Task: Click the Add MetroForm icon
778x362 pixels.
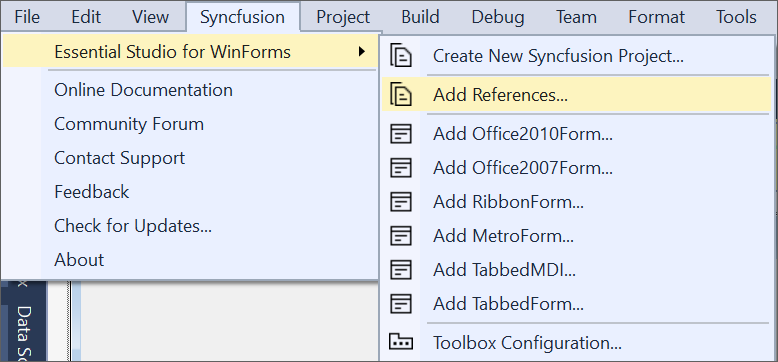Action: tap(400, 236)
